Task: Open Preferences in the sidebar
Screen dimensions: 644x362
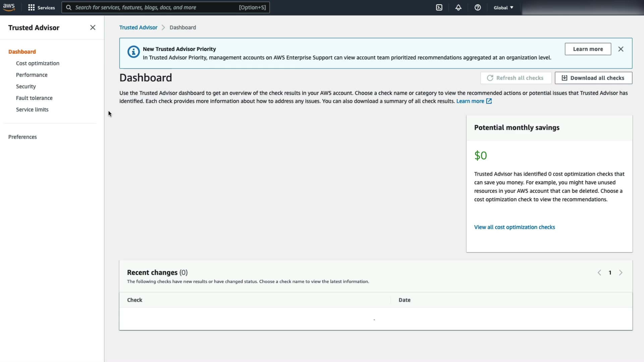Action: pyautogui.click(x=22, y=137)
